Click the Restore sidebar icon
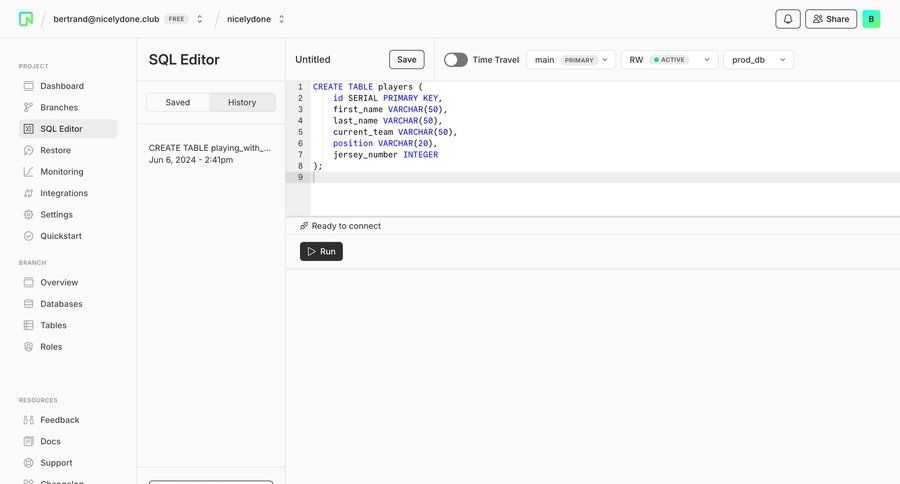Screen dimensions: 900x484 [x=29, y=150]
